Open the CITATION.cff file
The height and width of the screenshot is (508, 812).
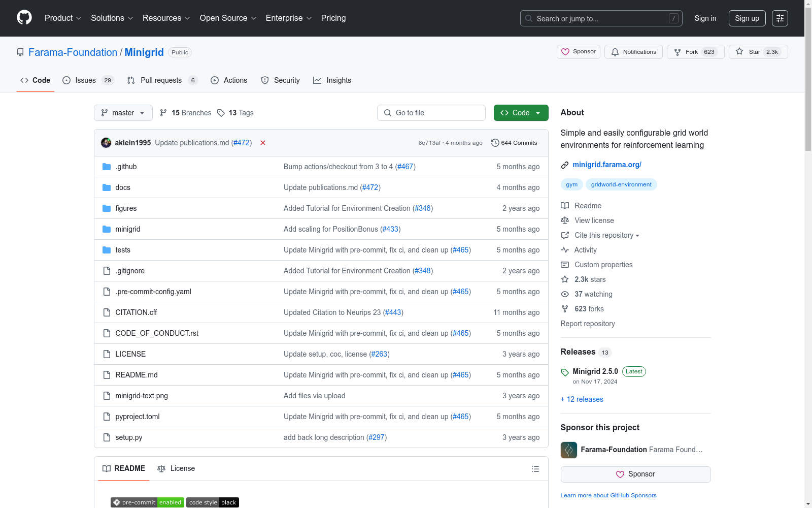click(136, 312)
